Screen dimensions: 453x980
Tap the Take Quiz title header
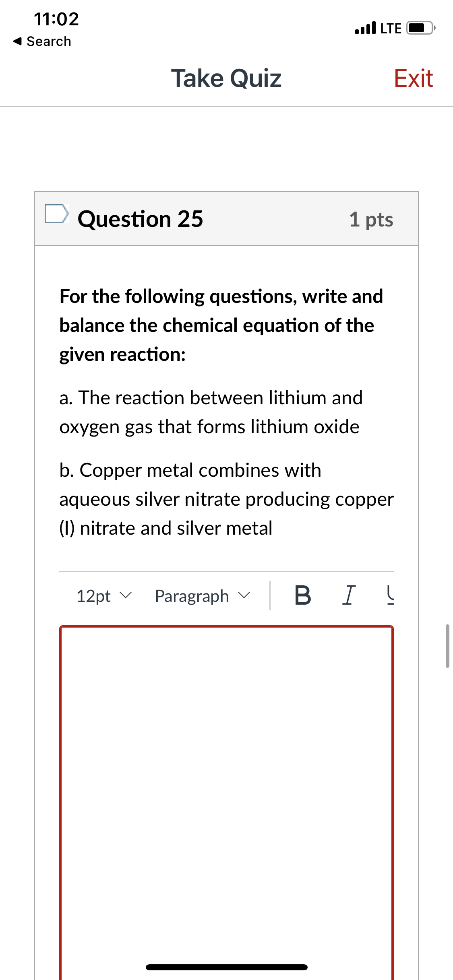click(226, 78)
